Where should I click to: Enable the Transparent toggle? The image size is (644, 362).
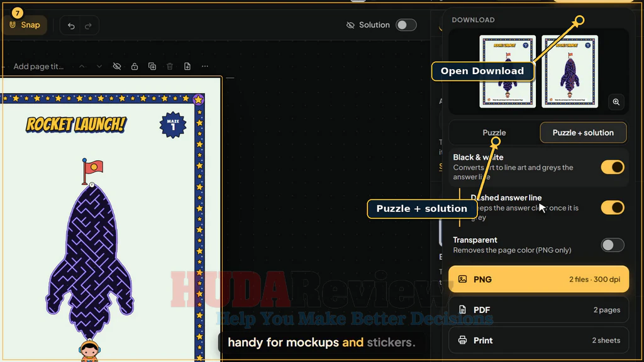click(613, 245)
